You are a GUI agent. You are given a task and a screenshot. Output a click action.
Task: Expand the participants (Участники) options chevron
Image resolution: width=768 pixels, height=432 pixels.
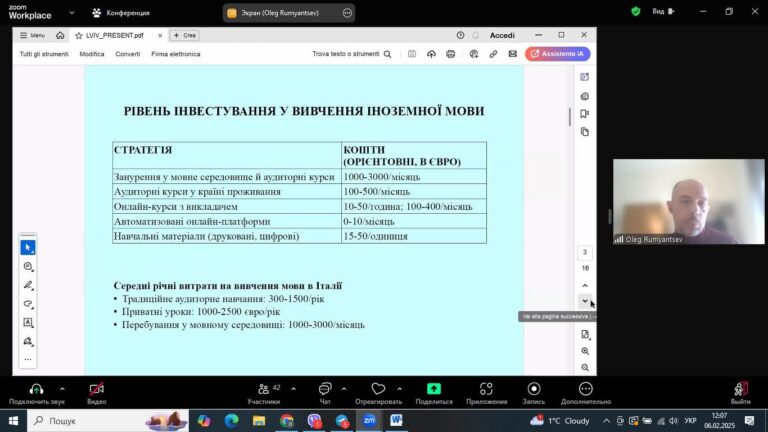pyautogui.click(x=291, y=388)
